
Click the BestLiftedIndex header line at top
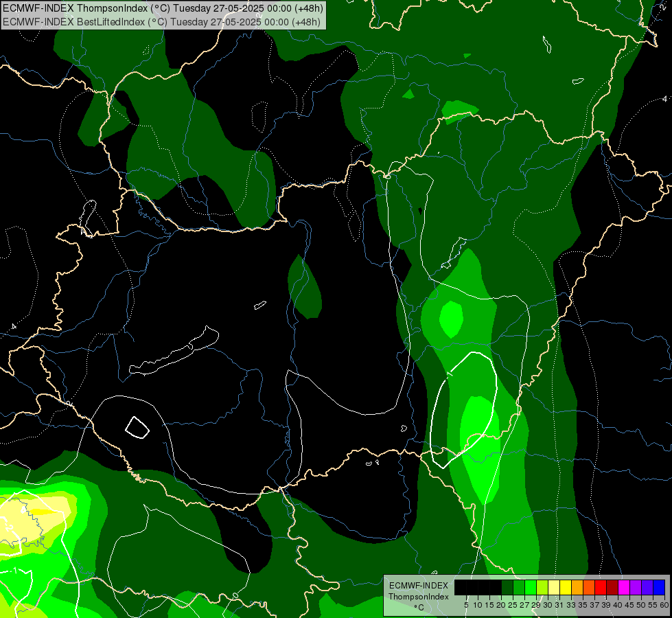coord(161,21)
